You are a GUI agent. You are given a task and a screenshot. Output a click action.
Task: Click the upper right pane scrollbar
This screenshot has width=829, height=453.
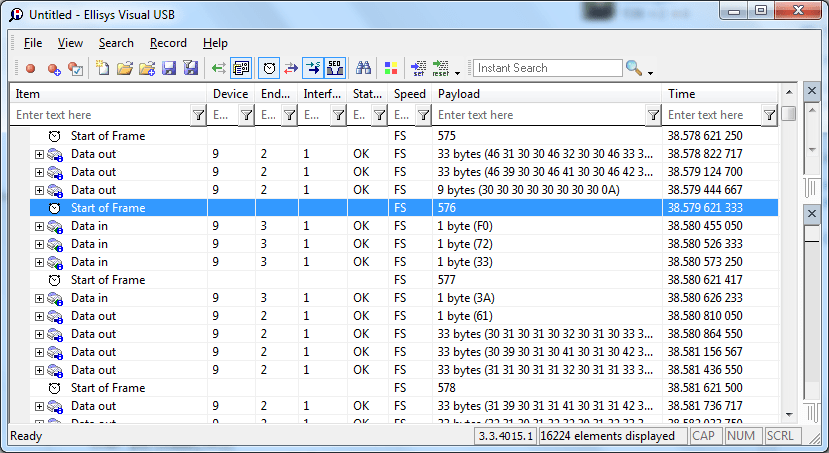pyautogui.click(x=812, y=130)
